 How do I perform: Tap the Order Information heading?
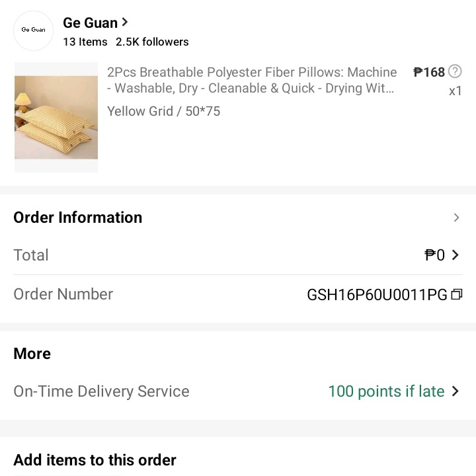(x=78, y=218)
